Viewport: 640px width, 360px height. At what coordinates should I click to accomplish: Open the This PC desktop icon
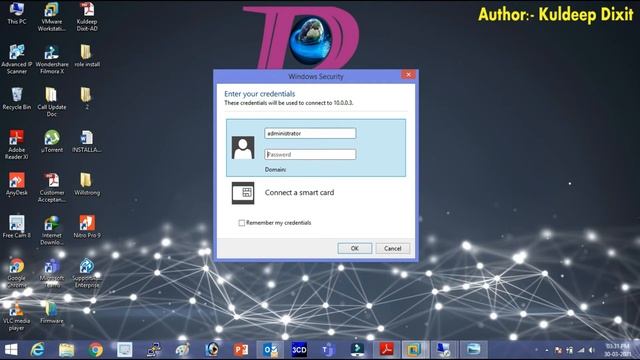click(17, 13)
